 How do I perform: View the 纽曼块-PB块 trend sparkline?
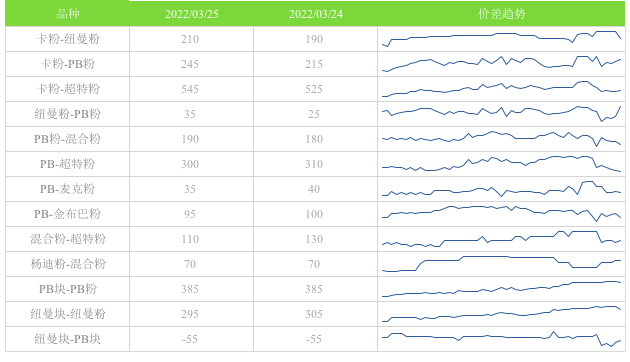[x=501, y=339]
